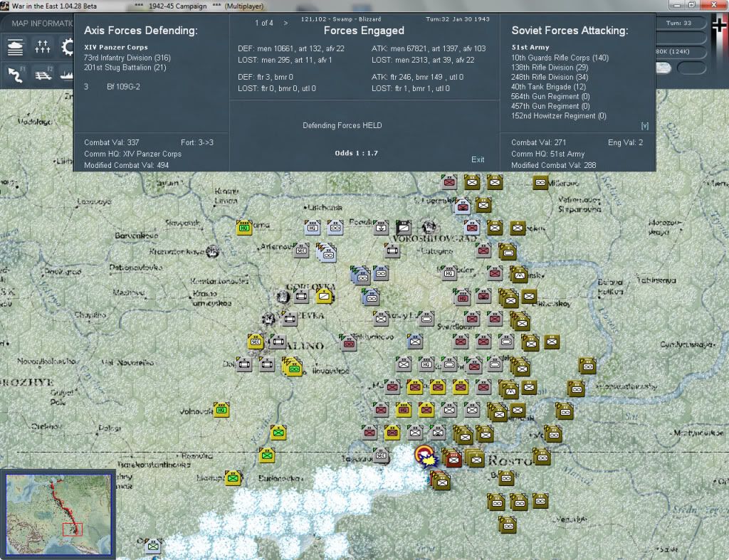Screen dimensions: 729x560
Task: Select the green HQ unit near Slavyansk
Action: pos(243,227)
